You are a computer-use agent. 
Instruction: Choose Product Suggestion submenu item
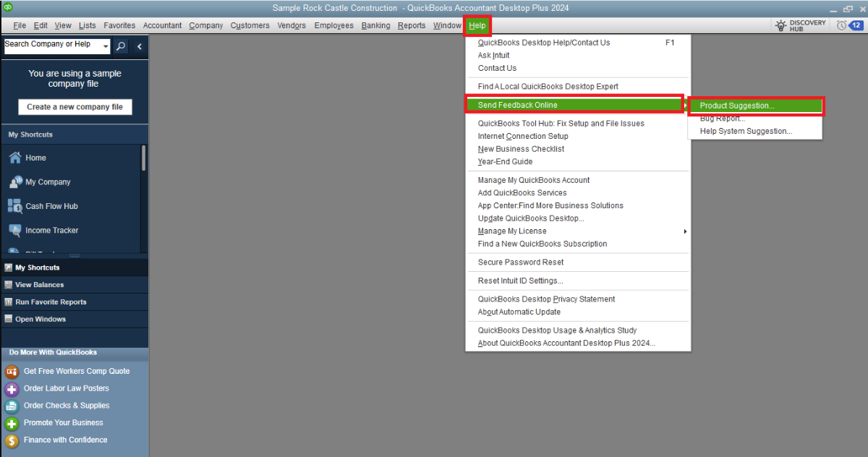(755, 106)
